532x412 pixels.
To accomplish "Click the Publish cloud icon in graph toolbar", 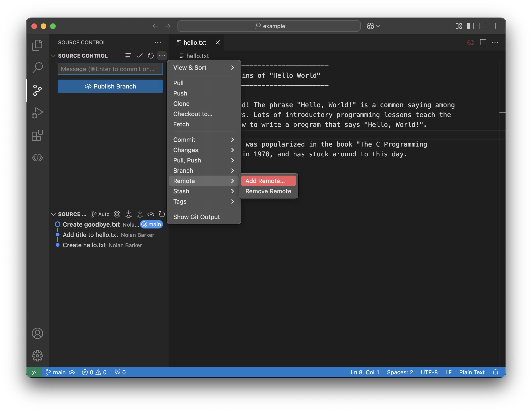I will point(151,214).
